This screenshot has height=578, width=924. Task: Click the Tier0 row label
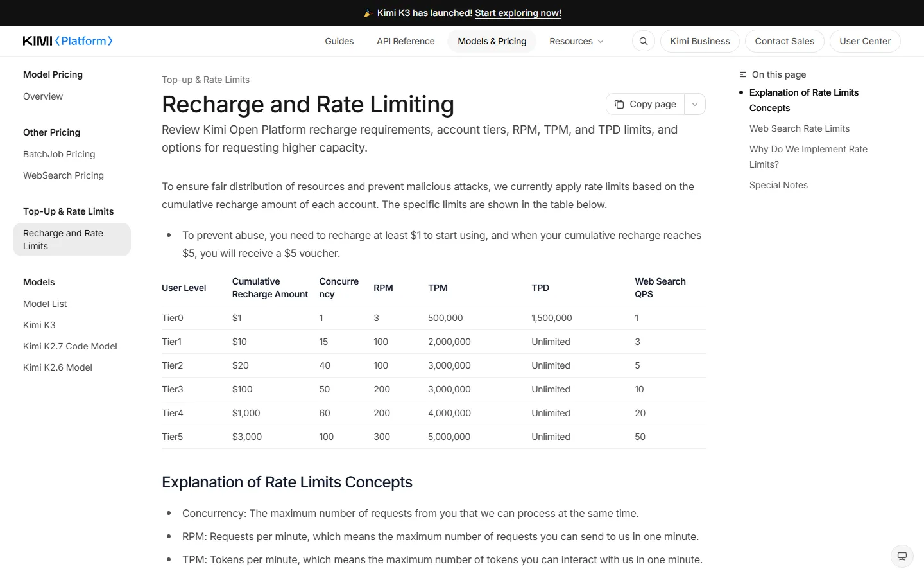173,318
